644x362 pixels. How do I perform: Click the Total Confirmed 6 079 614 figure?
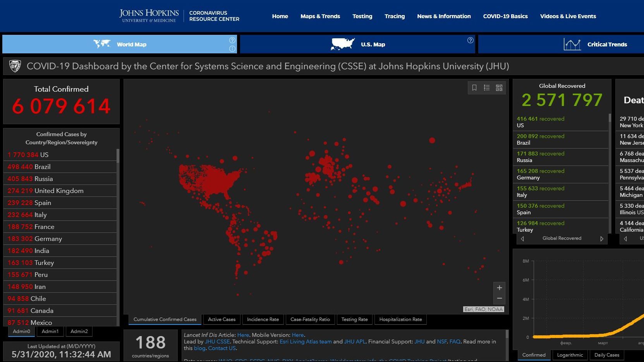(x=61, y=106)
